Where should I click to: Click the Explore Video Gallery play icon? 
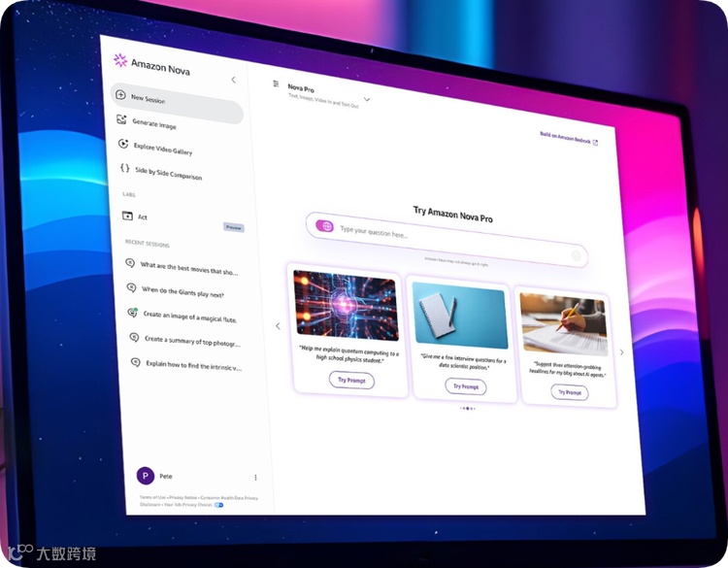pos(123,144)
